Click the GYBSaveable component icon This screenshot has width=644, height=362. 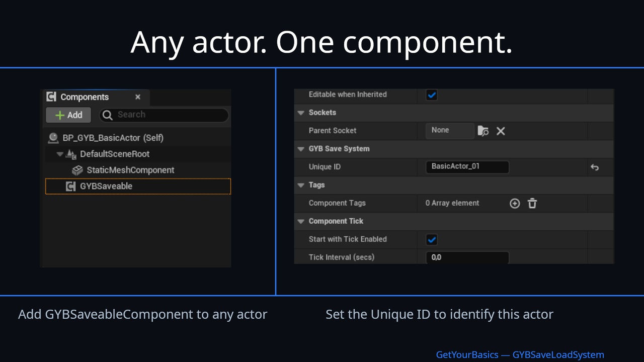point(71,187)
